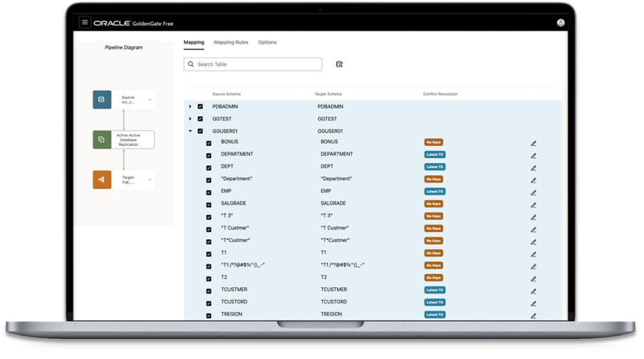Uncheck the TCUSTORD table checkbox
Image resolution: width=644 pixels, height=359 pixels.
(x=209, y=303)
